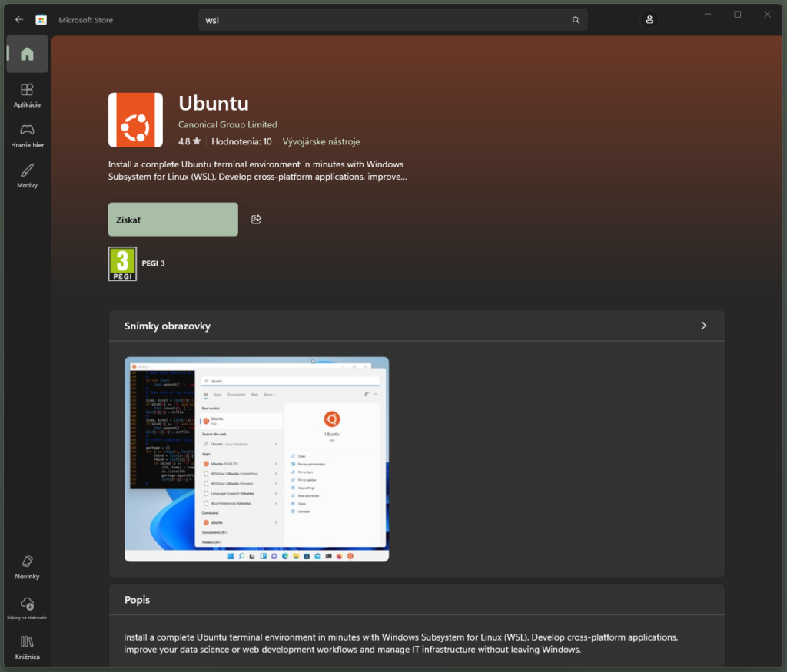Minimize the Microsoft Store window
The width and height of the screenshot is (787, 672).
pyautogui.click(x=708, y=15)
